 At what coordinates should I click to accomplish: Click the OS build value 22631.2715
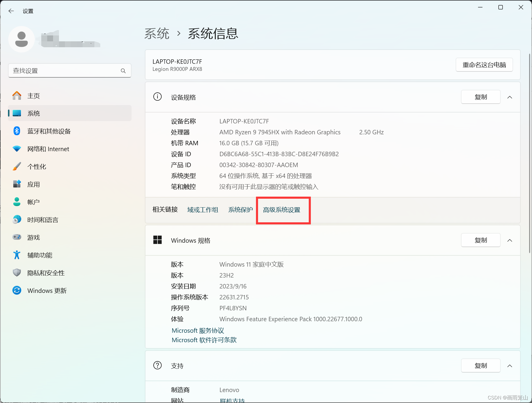[x=234, y=297]
